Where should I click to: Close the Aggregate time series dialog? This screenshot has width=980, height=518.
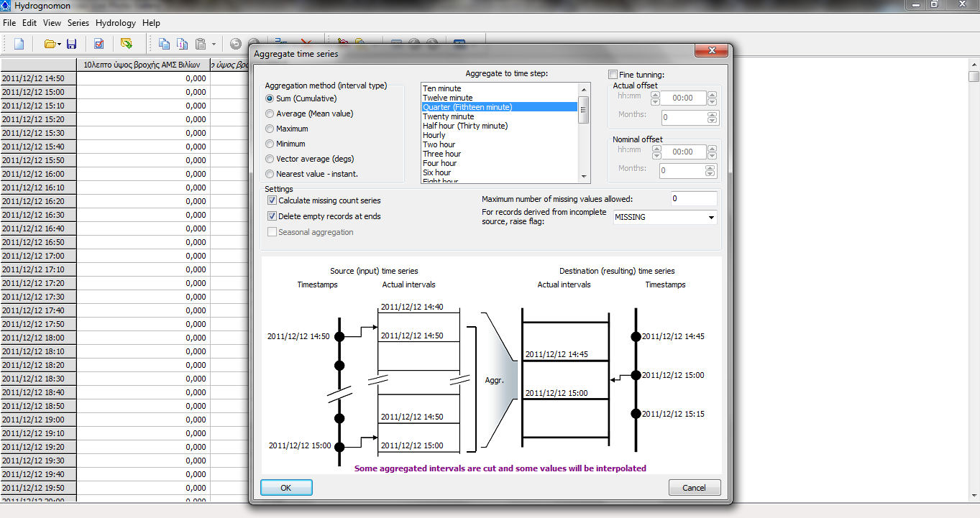[x=711, y=52]
